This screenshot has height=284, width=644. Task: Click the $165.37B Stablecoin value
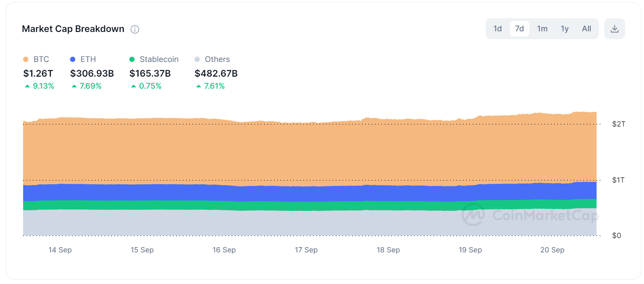(x=150, y=73)
